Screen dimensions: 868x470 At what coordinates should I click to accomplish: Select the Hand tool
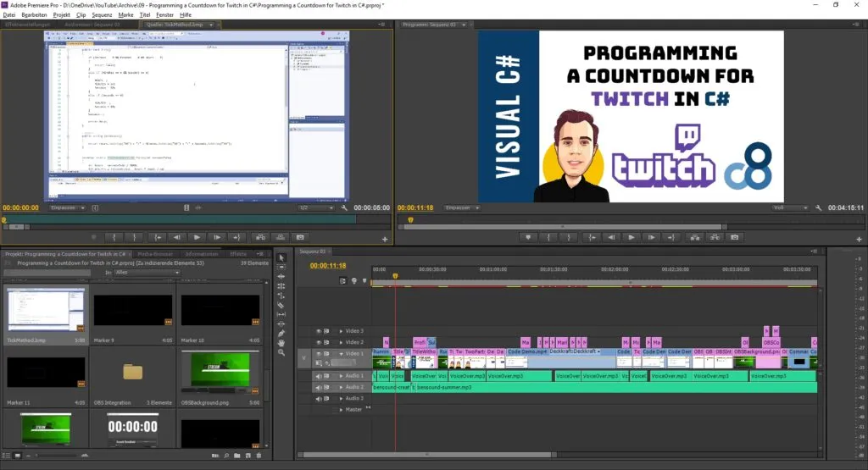[x=281, y=343]
